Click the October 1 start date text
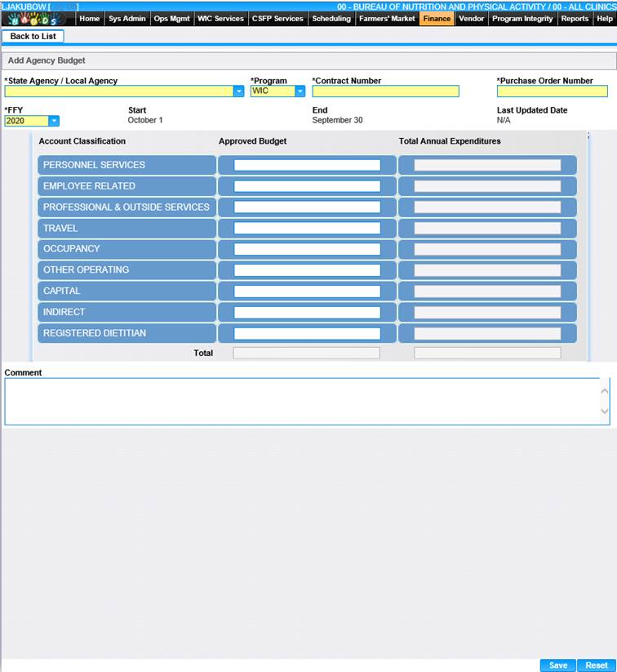Screen dimensions: 617x672 145,120
